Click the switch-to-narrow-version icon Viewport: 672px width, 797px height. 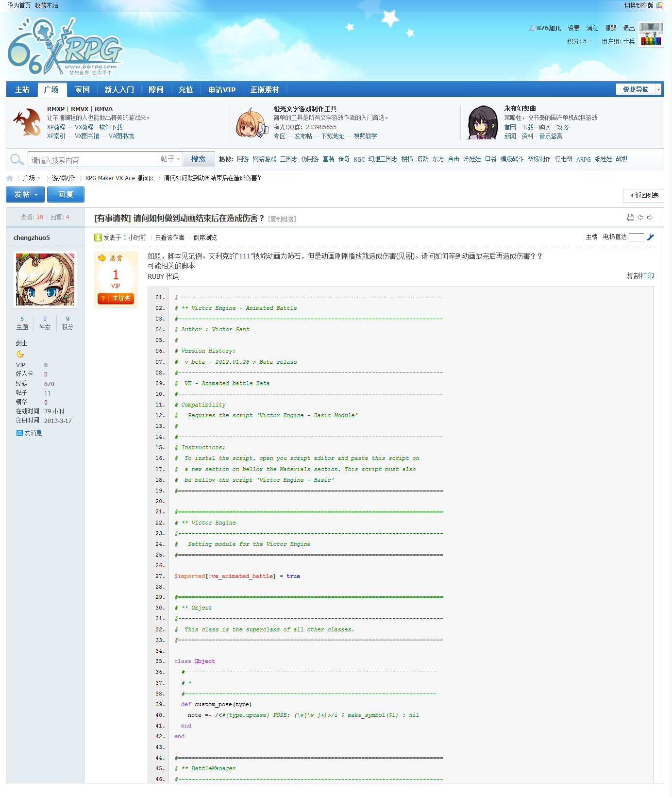[x=660, y=6]
